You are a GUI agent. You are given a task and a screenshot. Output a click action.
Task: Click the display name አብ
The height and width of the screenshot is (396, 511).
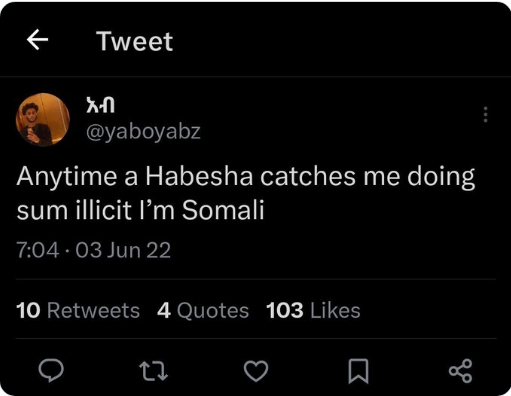coord(100,105)
